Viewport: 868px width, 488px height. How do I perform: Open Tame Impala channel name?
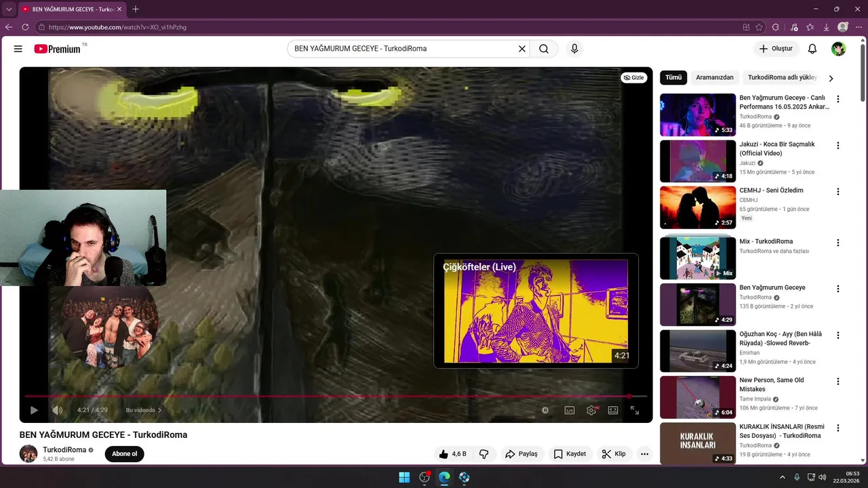point(755,399)
